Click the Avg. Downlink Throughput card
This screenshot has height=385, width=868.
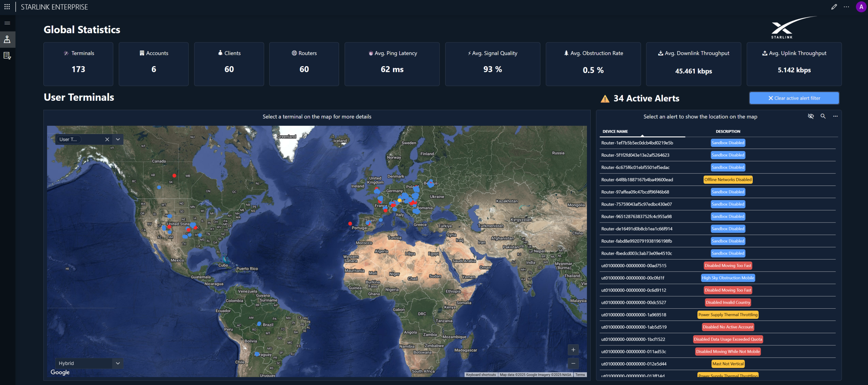pos(694,64)
